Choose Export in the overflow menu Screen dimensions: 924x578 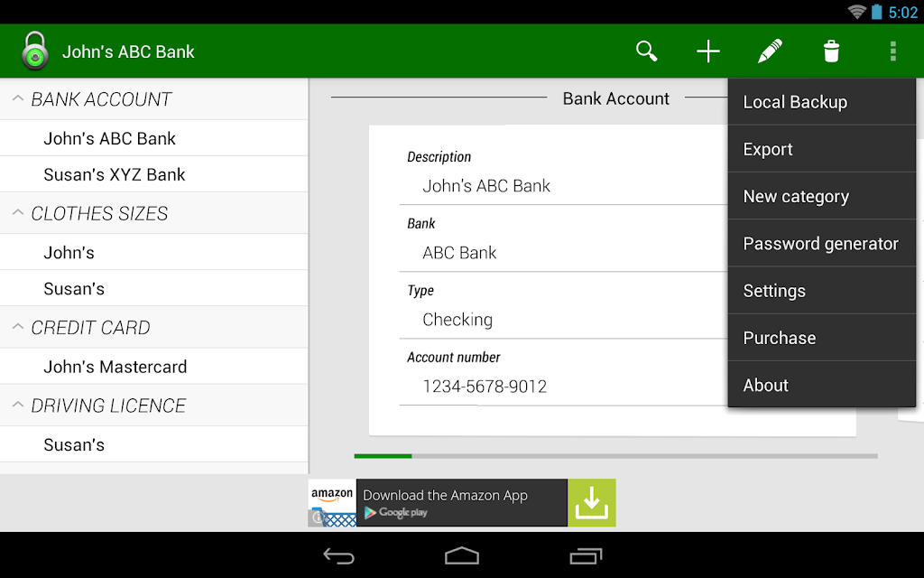(821, 149)
